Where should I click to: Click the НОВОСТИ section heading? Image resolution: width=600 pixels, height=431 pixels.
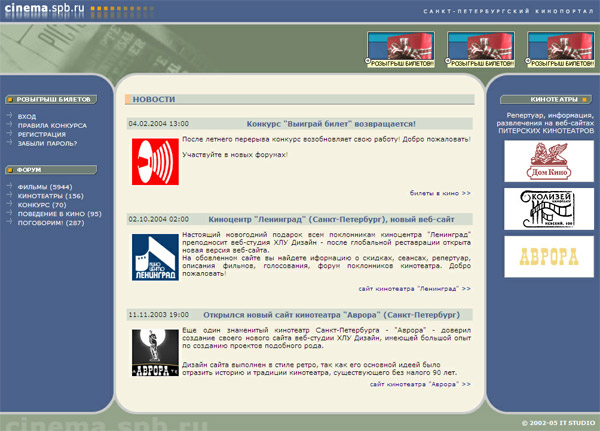click(154, 100)
